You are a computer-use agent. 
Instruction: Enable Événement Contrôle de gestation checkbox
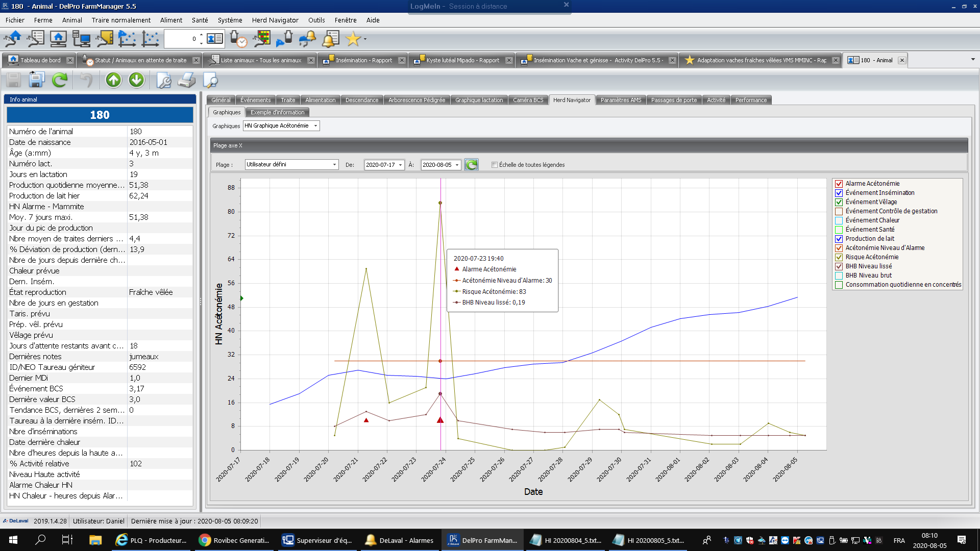839,211
